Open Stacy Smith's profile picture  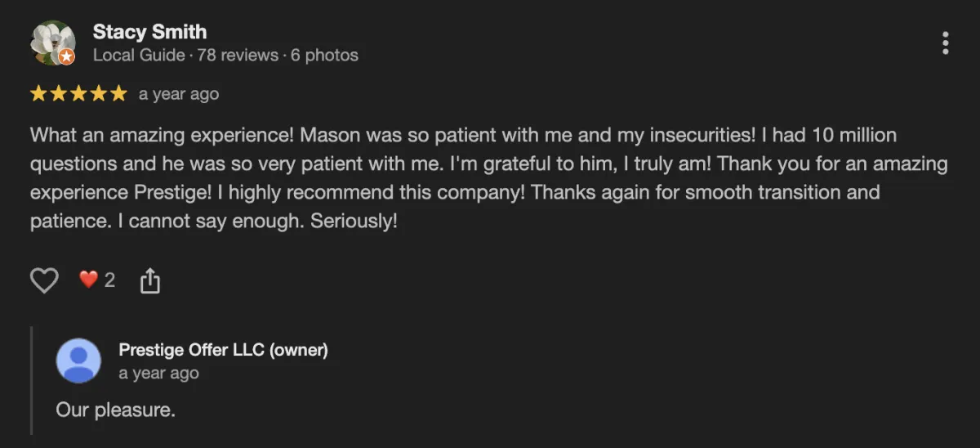point(52,42)
